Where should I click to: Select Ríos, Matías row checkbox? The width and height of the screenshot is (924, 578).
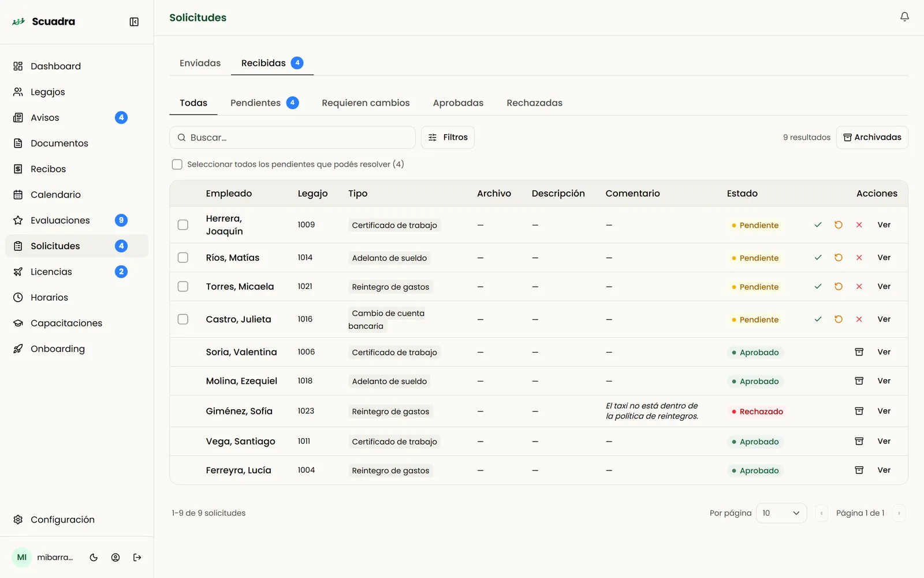point(183,258)
